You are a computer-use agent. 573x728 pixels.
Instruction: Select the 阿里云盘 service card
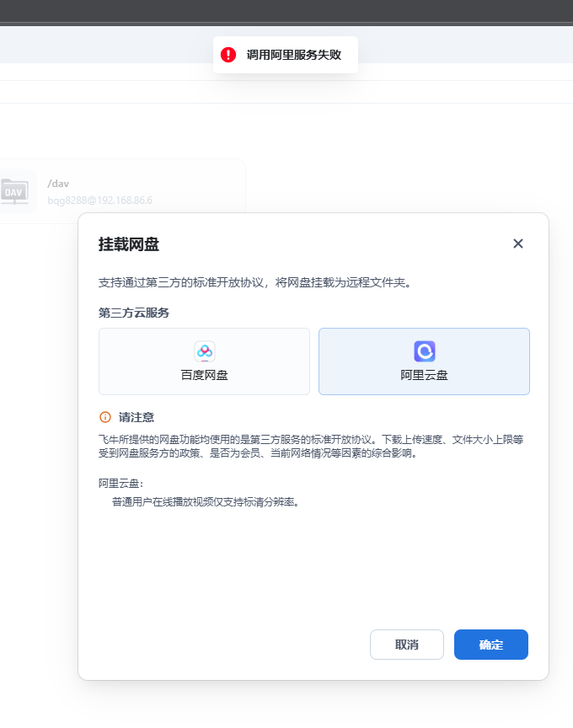pos(424,361)
